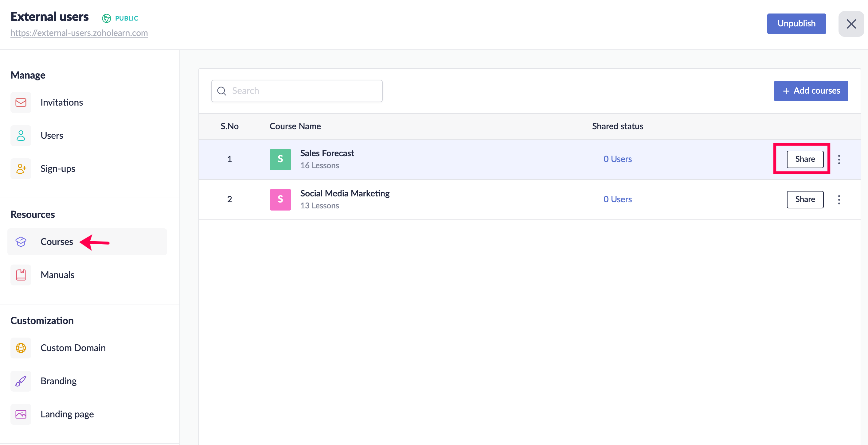Click the Sign-ups person-plus icon
The image size is (868, 445).
pyautogui.click(x=21, y=169)
